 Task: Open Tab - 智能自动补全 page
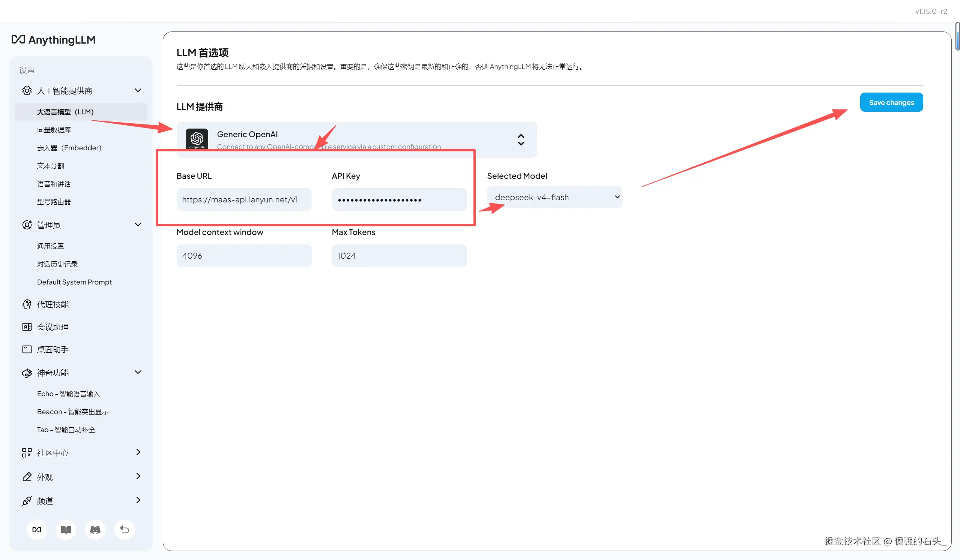(66, 430)
